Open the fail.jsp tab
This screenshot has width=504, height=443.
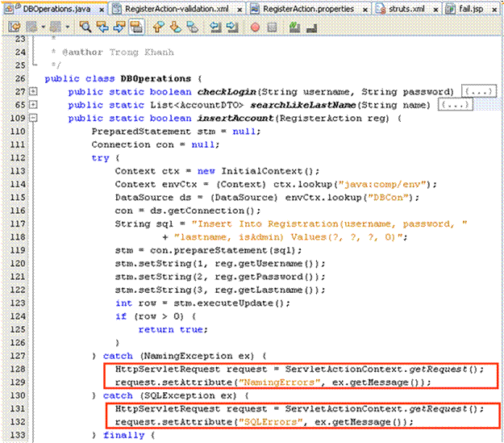[x=471, y=9]
